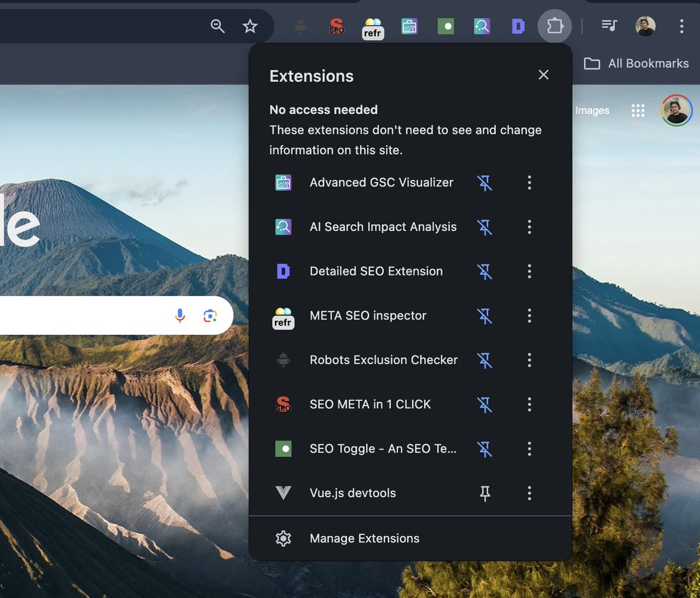Open more options for SEO Toggle
700x598 pixels.
(530, 449)
